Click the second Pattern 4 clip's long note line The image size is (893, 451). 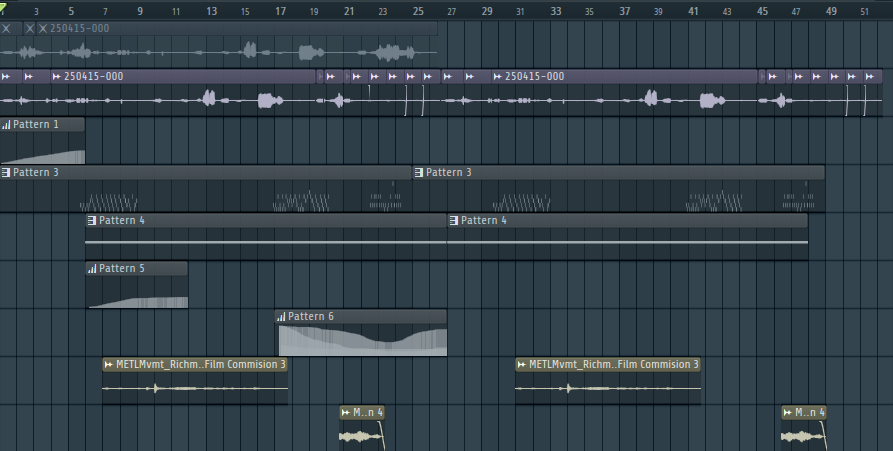[628, 243]
